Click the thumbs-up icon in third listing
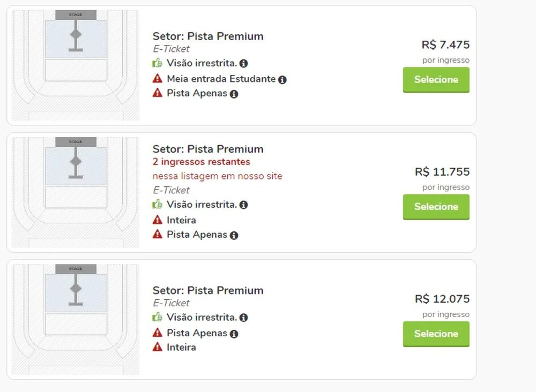Viewport: 536px width, 392px height. coord(156,317)
